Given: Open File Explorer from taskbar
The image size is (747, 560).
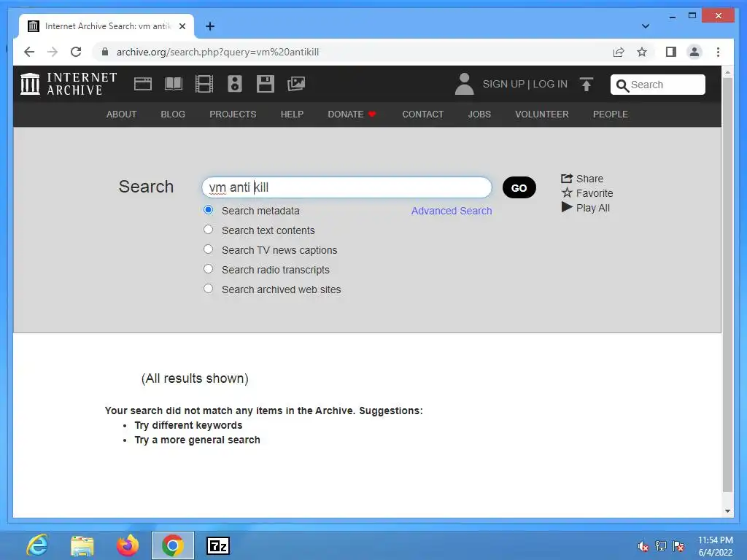Looking at the screenshot, I should click(x=82, y=545).
